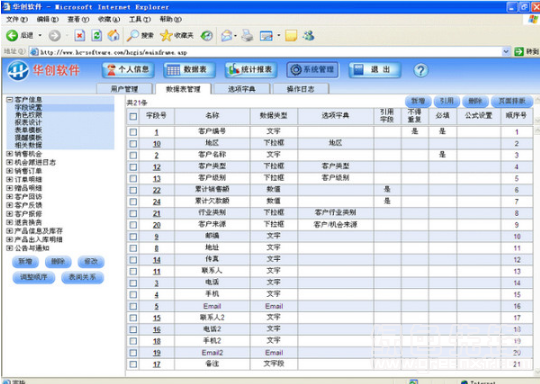Click the 页面排版 button above table
The image size is (540, 384).
point(512,101)
